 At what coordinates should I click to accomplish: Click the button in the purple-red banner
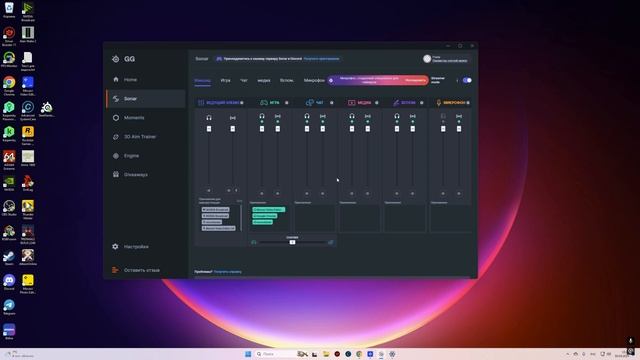[415, 80]
